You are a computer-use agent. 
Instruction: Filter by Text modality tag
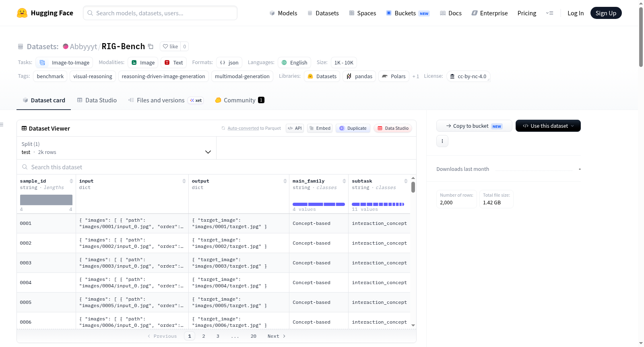click(174, 62)
